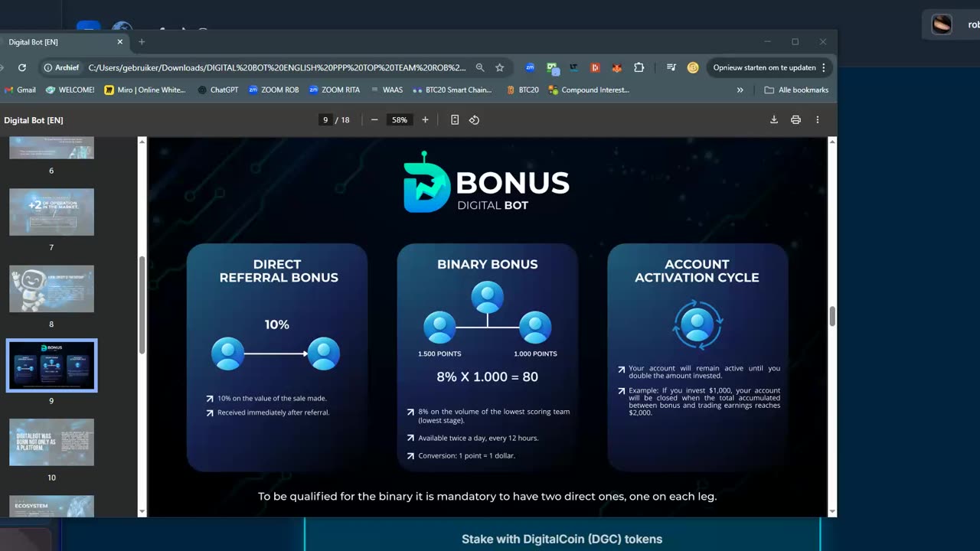Click the top user icon in binary tree
The height and width of the screenshot is (551, 980).
(x=488, y=297)
